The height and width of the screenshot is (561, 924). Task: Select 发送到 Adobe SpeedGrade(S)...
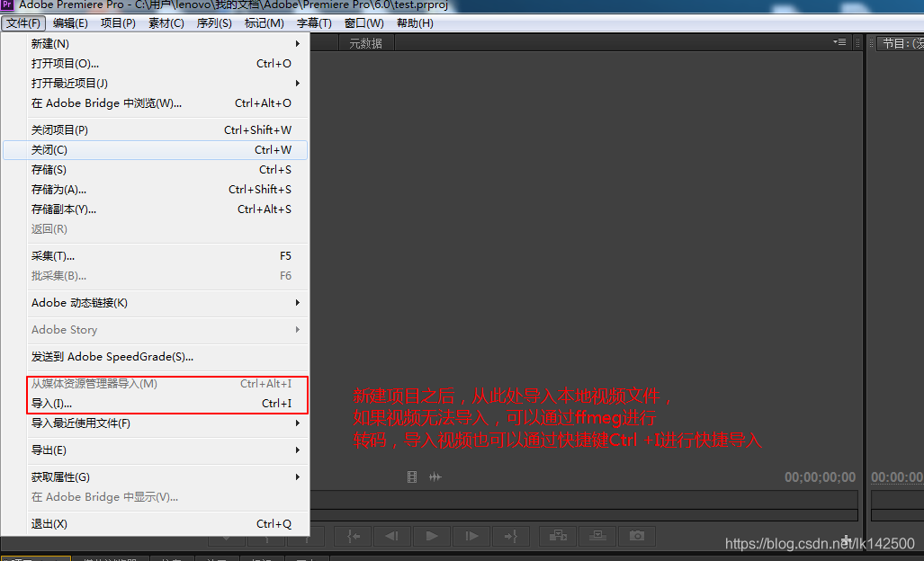[x=156, y=357]
